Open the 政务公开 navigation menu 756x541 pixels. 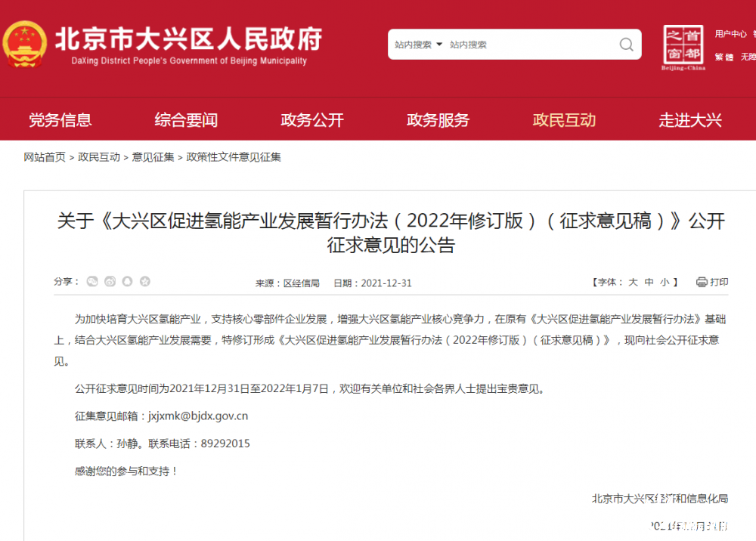click(x=312, y=119)
